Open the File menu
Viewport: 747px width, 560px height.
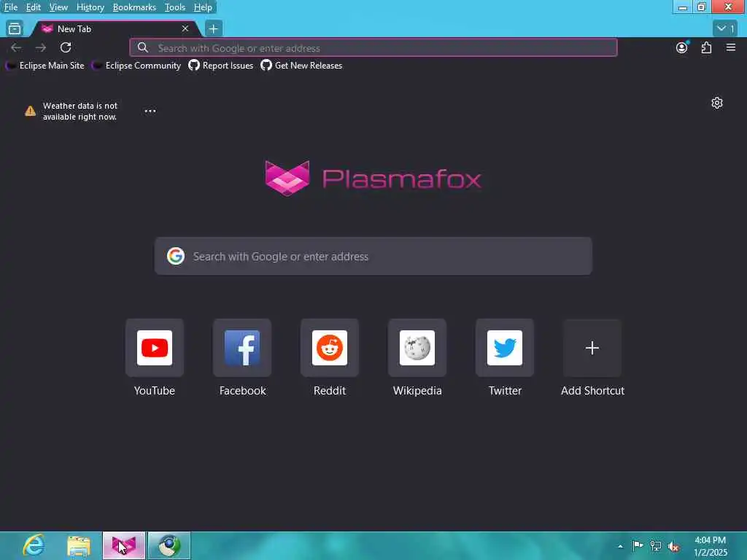(10, 7)
